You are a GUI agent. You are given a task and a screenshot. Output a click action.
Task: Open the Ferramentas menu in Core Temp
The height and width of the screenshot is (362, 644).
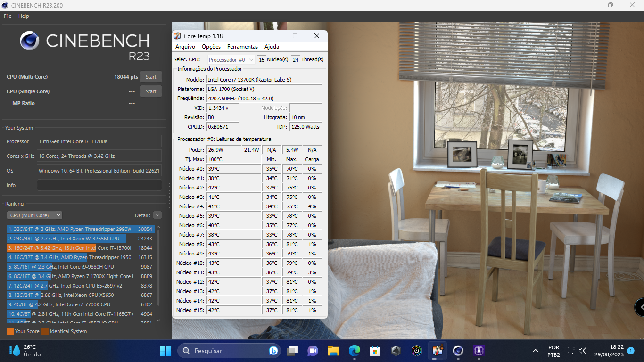click(x=242, y=47)
